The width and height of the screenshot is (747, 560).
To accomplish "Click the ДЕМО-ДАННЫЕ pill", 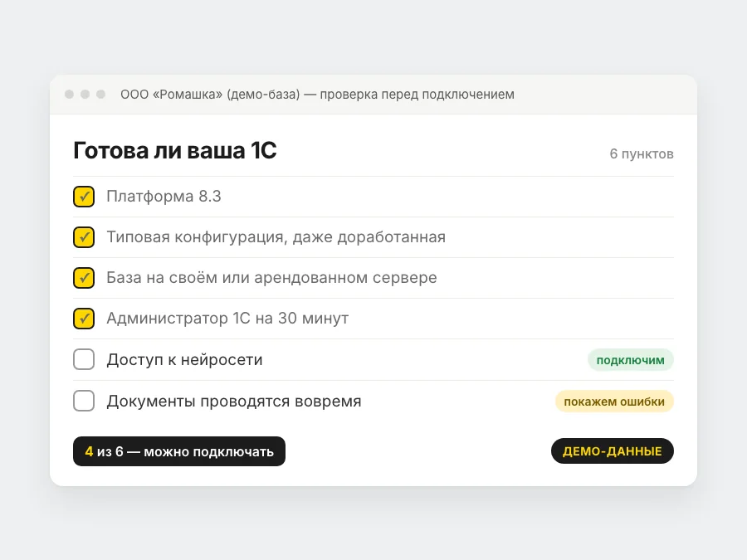I will pos(613,451).
